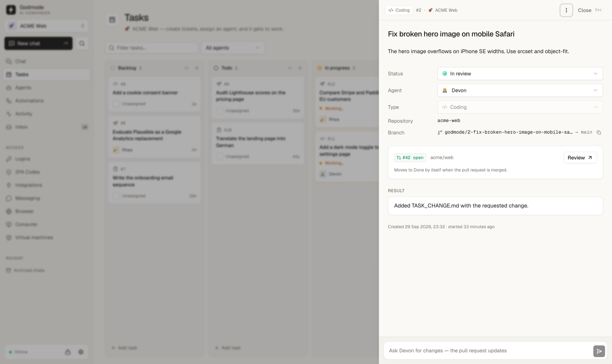Click the Godmode logo icon
The width and height of the screenshot is (612, 364).
point(11,10)
